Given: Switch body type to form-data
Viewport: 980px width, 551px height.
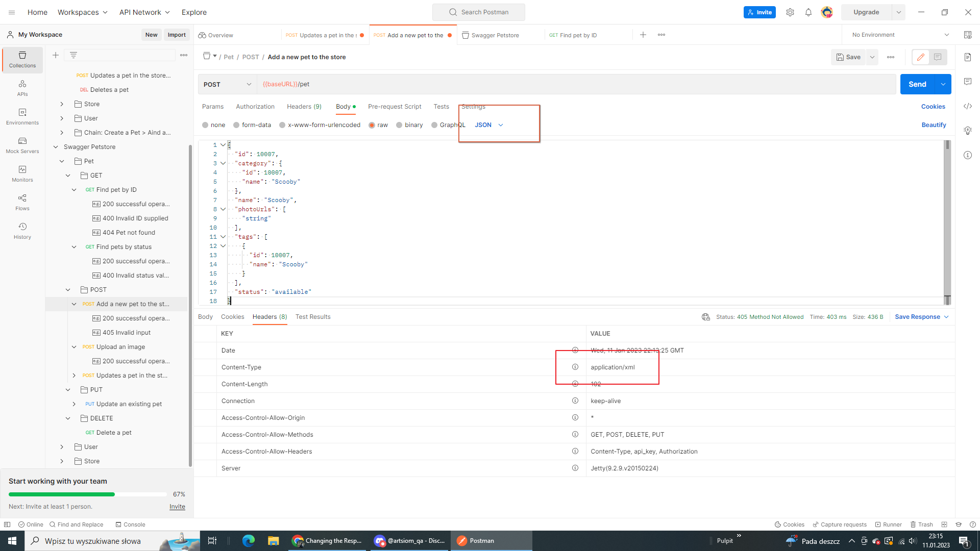Looking at the screenshot, I should [x=252, y=125].
